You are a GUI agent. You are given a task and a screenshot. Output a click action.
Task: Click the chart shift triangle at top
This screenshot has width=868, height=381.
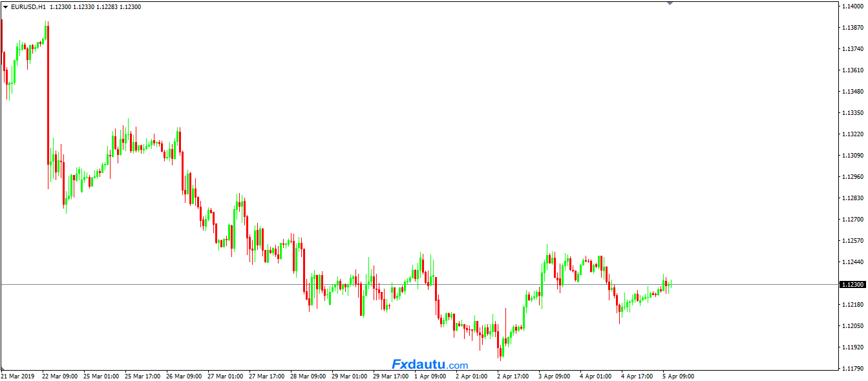[670, 3]
